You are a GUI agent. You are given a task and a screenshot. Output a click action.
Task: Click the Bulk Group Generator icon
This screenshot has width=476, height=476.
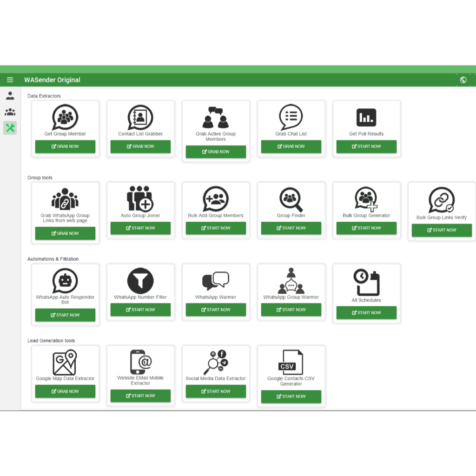pos(366,199)
